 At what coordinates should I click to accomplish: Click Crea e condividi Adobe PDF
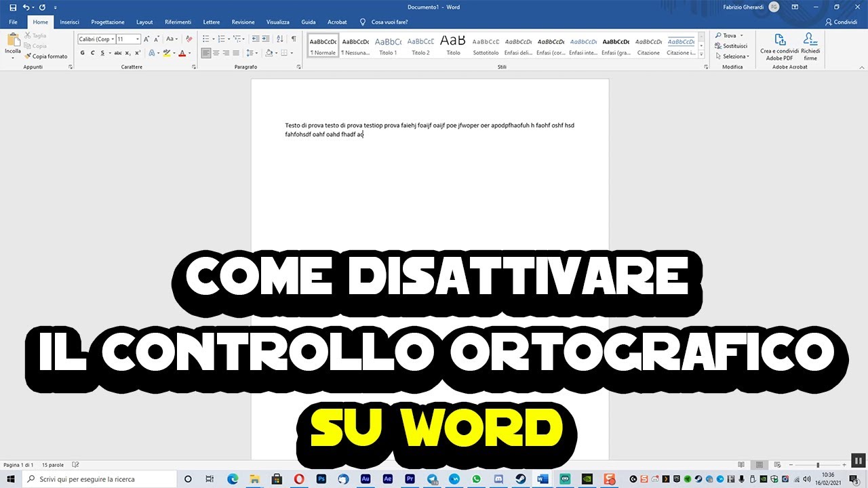click(x=779, y=46)
